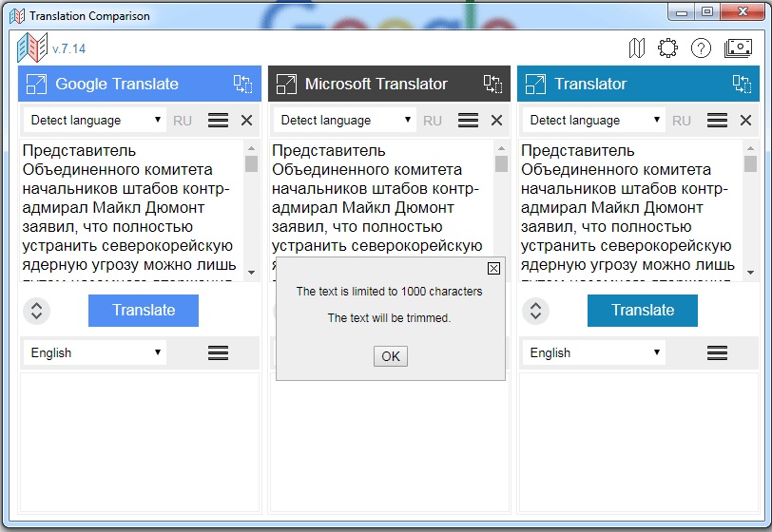Open help with the question mark icon
The width and height of the screenshot is (772, 532).
point(701,47)
